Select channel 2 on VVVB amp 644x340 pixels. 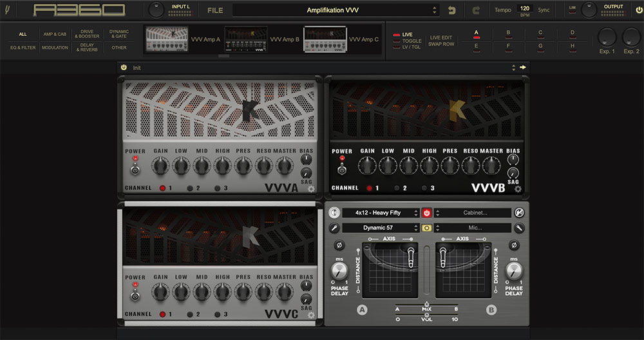point(397,188)
